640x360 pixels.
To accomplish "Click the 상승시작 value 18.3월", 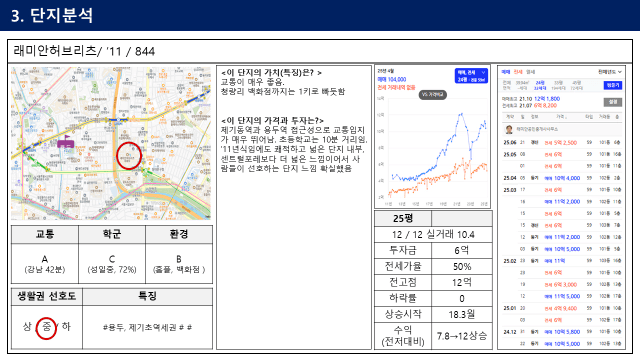I will coord(462,314).
